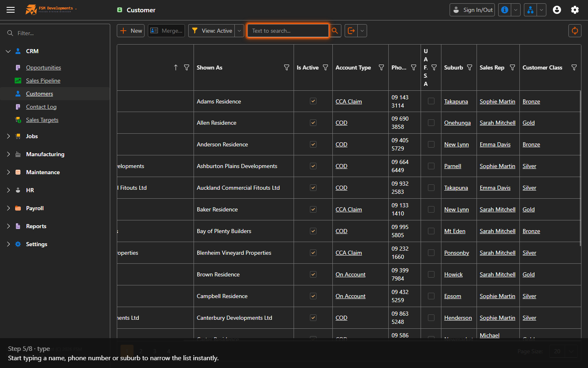Filter the Suburb column

[x=470, y=67]
